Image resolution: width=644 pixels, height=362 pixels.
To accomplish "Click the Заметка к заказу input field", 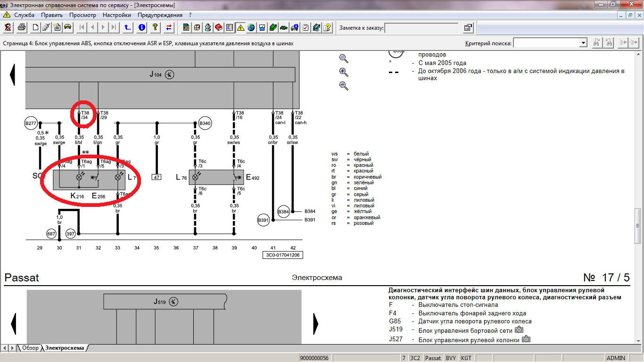I will (421, 28).
